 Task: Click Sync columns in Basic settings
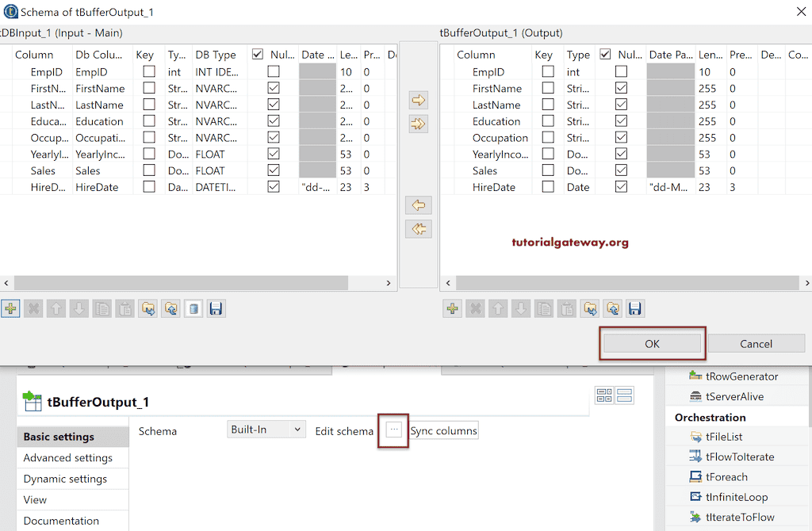(x=443, y=430)
